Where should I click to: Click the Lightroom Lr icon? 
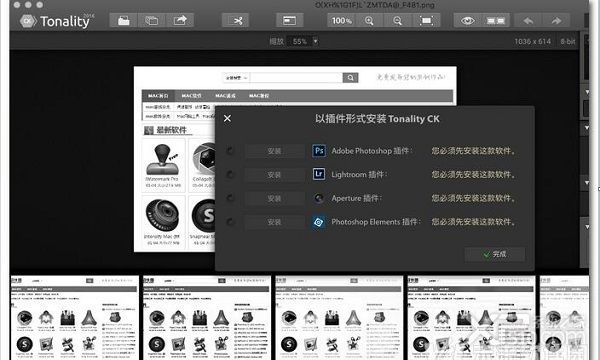point(319,174)
